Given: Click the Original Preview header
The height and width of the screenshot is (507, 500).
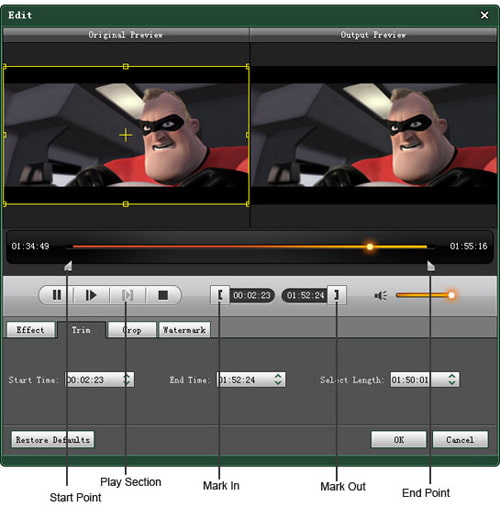Looking at the screenshot, I should 126,35.
